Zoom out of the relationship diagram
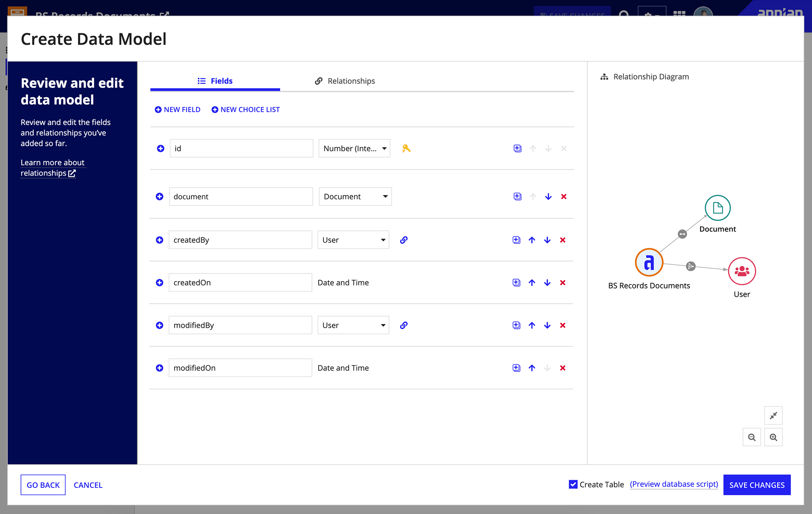 coord(752,437)
